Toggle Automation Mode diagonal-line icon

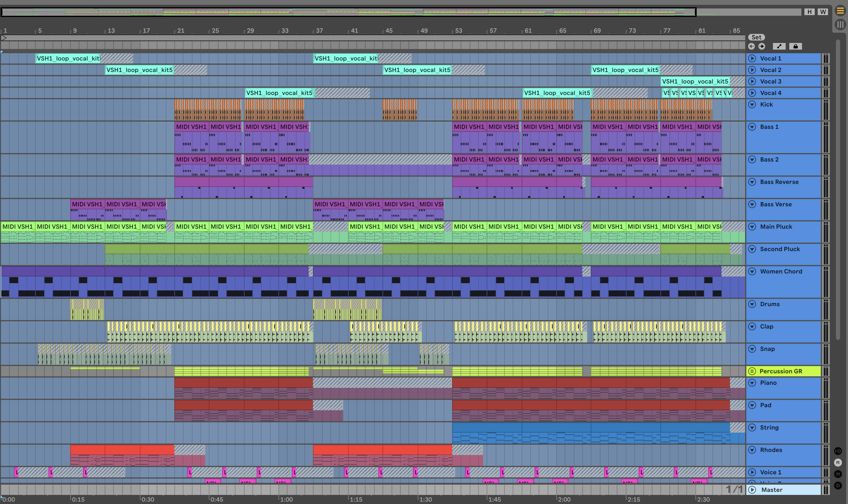[x=779, y=46]
